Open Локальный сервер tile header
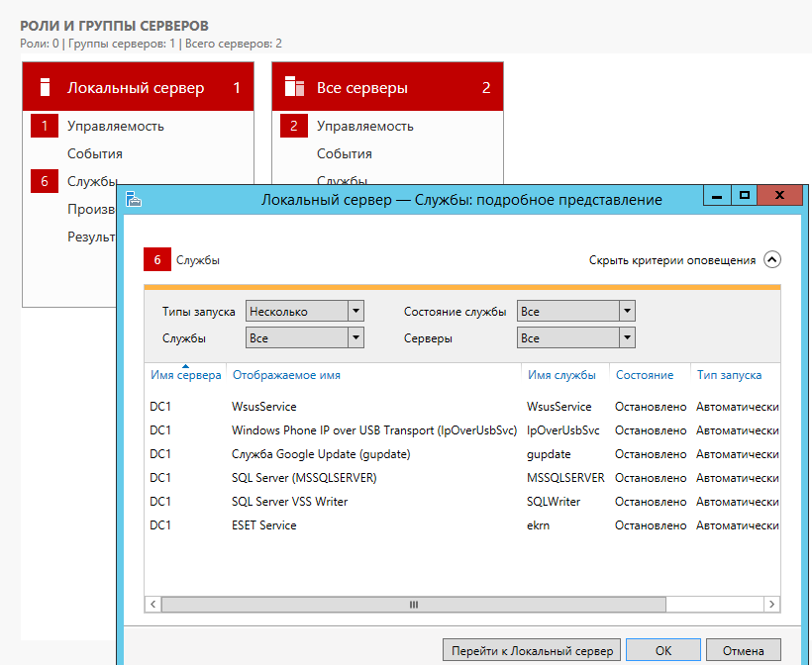Image resolution: width=812 pixels, height=665 pixels. (x=138, y=86)
